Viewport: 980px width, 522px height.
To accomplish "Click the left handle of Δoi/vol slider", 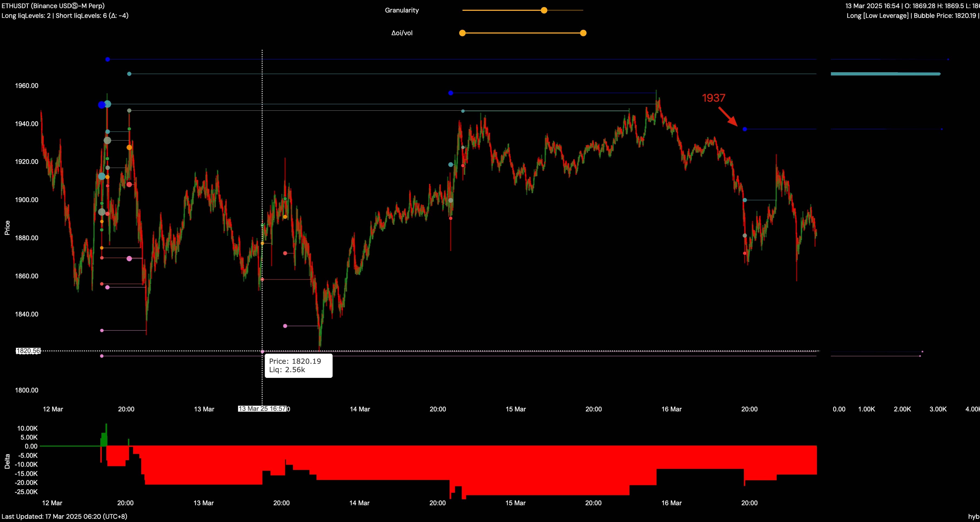I will pyautogui.click(x=462, y=33).
